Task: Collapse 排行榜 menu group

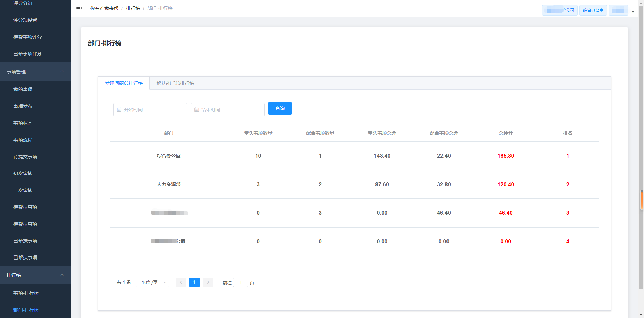Action: pyautogui.click(x=35, y=275)
